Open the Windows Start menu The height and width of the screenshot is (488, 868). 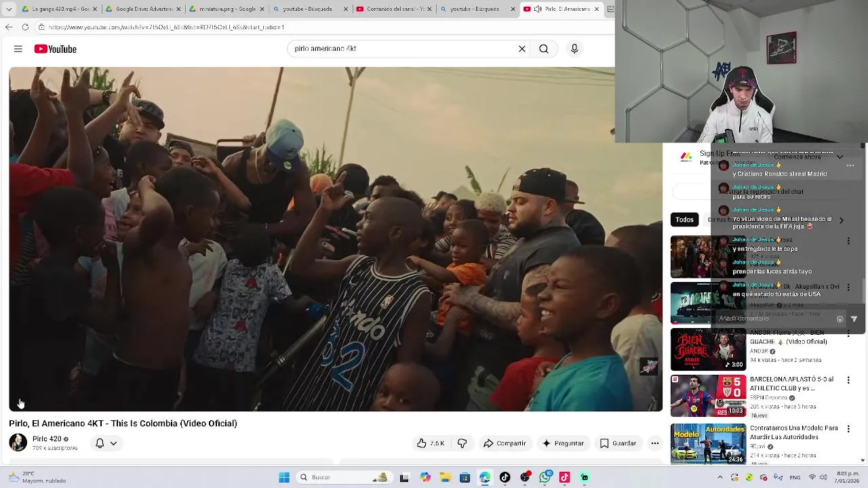click(x=284, y=477)
